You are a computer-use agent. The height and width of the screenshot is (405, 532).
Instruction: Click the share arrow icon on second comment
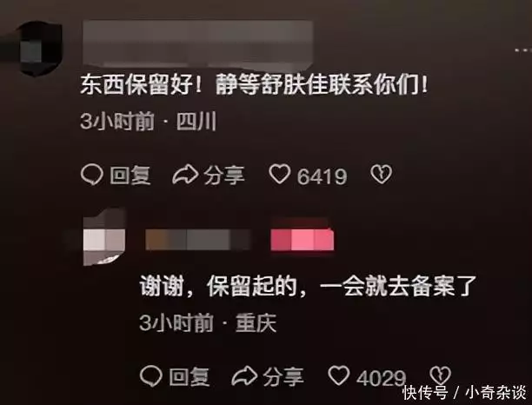coord(244,375)
